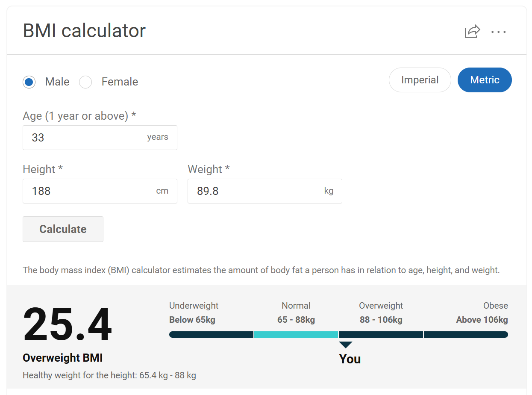Click the 'Normal 65 - 88kg' range label
Viewport: 532px width, 395px height.
coord(296,313)
